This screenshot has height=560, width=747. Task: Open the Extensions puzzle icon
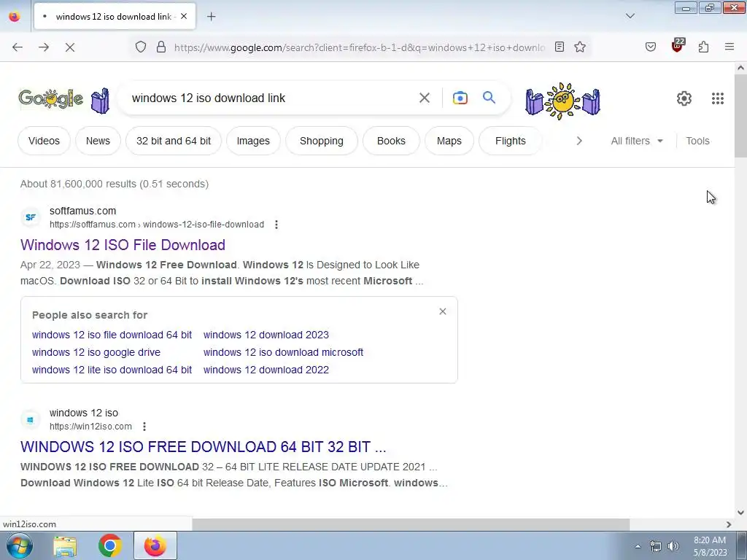click(x=704, y=47)
